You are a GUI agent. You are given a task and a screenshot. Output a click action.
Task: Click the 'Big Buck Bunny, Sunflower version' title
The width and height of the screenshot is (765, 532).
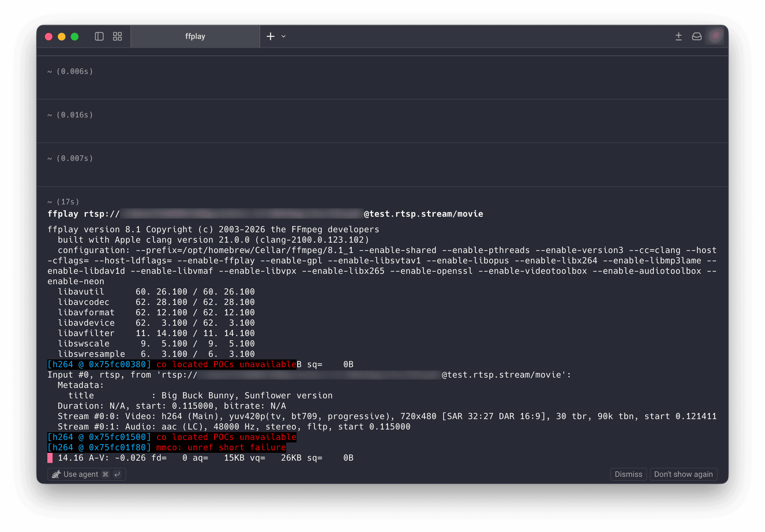247,395
